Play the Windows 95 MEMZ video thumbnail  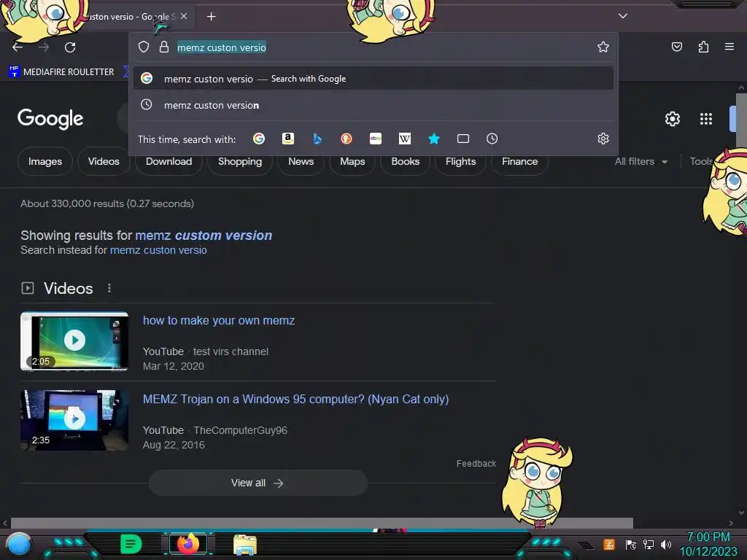[x=74, y=420]
